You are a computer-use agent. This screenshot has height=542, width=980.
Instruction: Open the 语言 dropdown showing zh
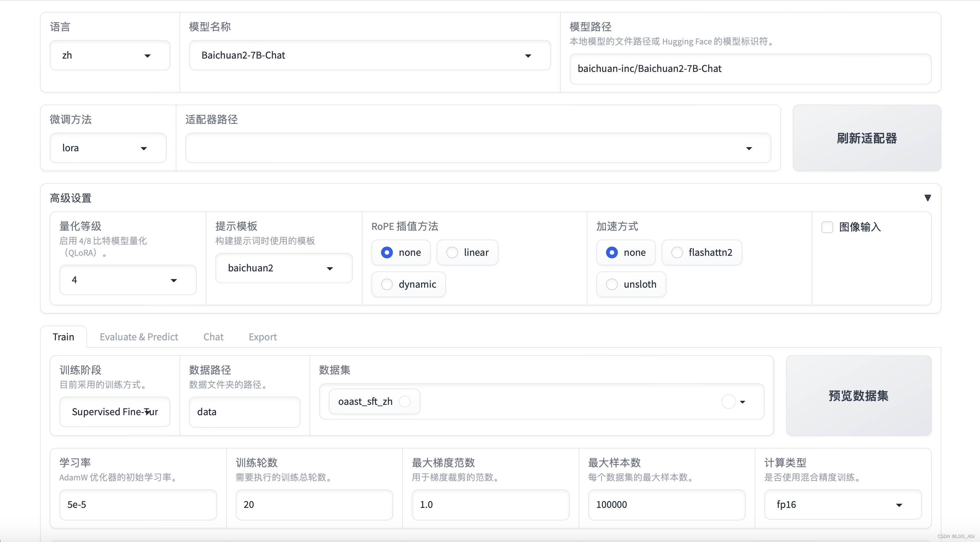pos(110,56)
